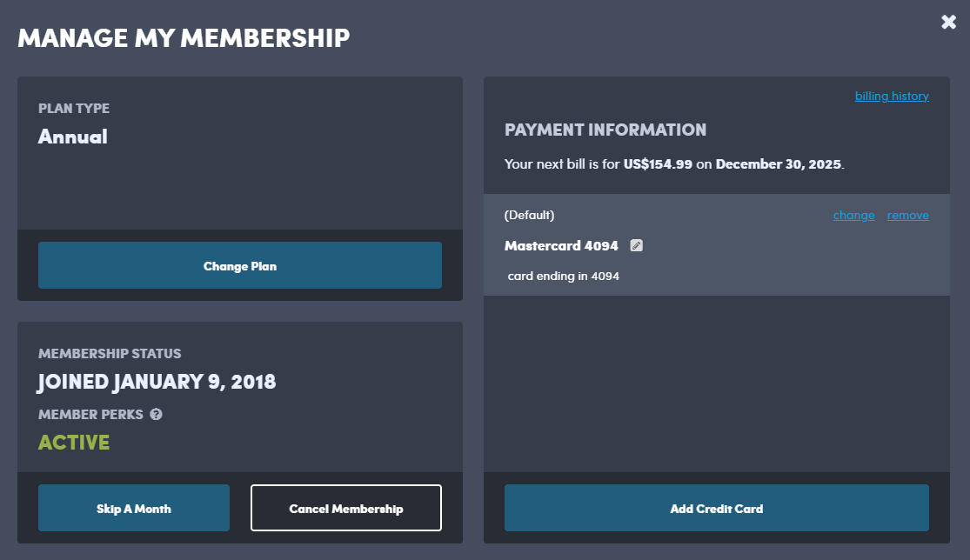Click the pencil edit icon beside Mastercard 4094

coord(637,246)
